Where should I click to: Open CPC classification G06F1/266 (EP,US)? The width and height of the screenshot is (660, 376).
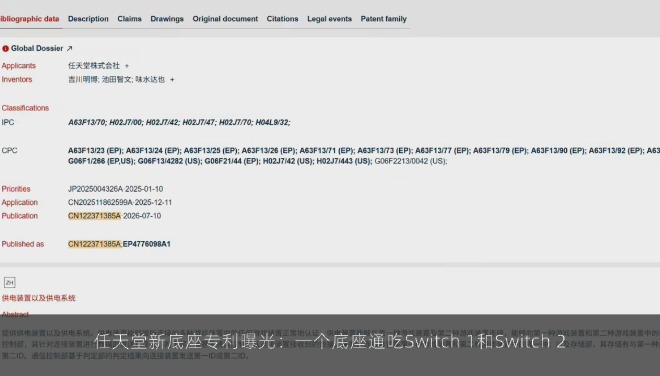pyautogui.click(x=102, y=161)
